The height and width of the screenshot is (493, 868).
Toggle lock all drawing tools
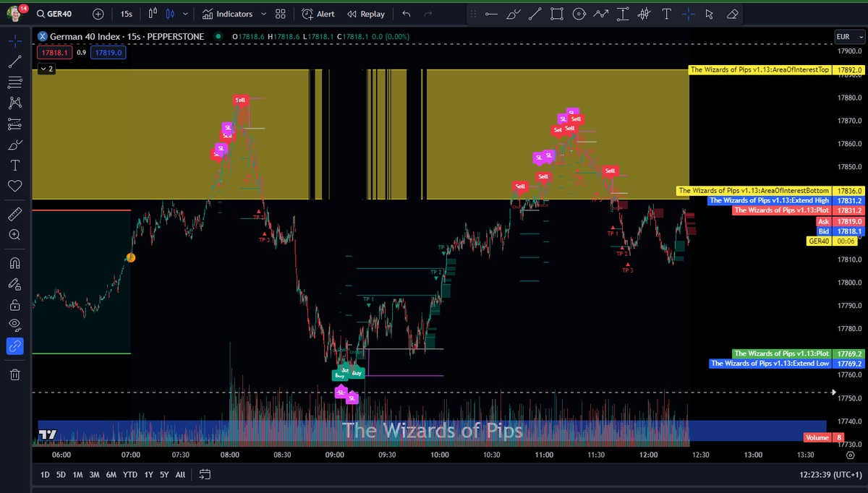(x=14, y=304)
